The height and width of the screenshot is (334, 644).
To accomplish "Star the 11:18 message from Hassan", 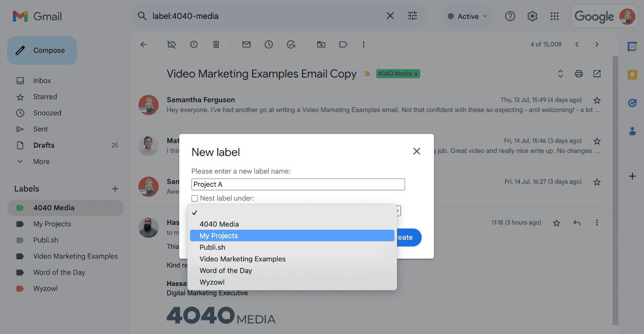I will (x=556, y=223).
